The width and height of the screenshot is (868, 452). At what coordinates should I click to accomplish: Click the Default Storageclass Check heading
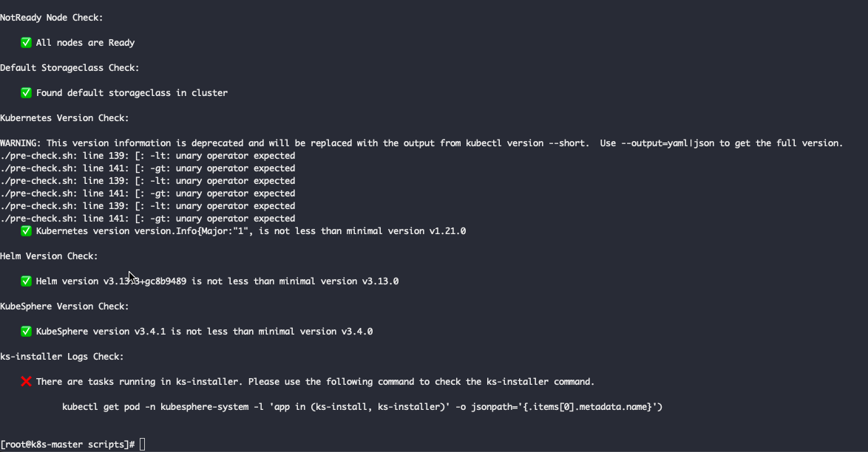tap(69, 68)
